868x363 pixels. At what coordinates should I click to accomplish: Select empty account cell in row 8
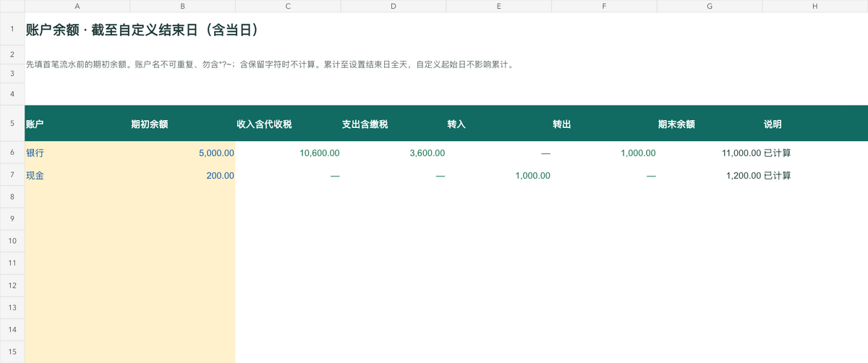tap(77, 197)
